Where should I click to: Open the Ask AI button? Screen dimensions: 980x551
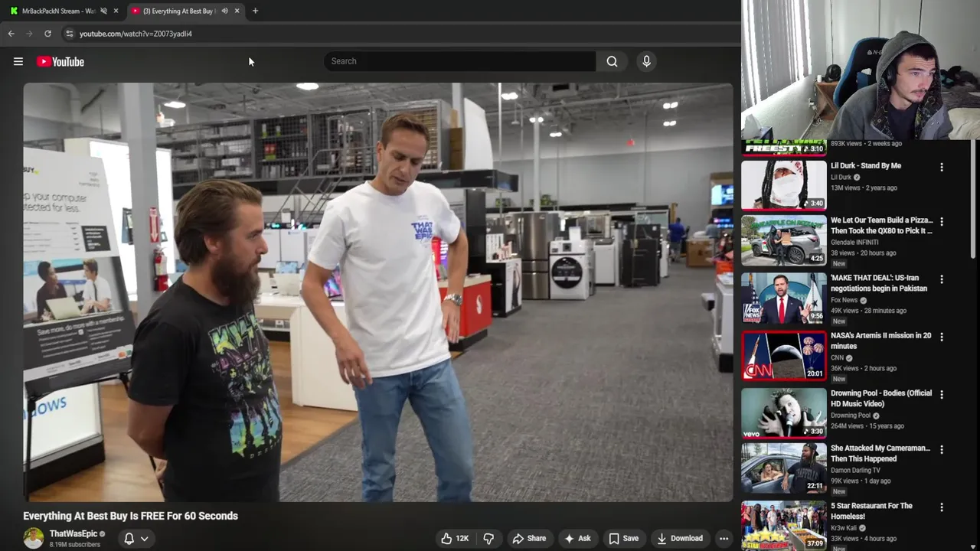577,538
